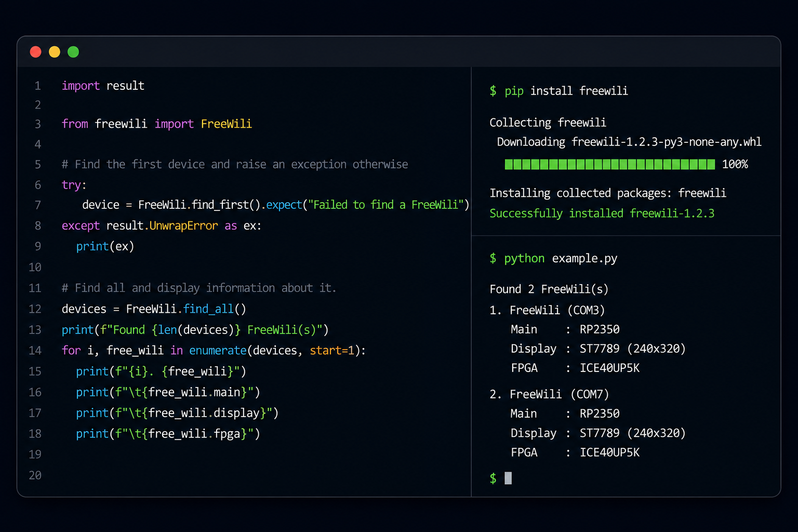The height and width of the screenshot is (532, 798).
Task: Click line number 10 in the gutter
Action: [35, 268]
